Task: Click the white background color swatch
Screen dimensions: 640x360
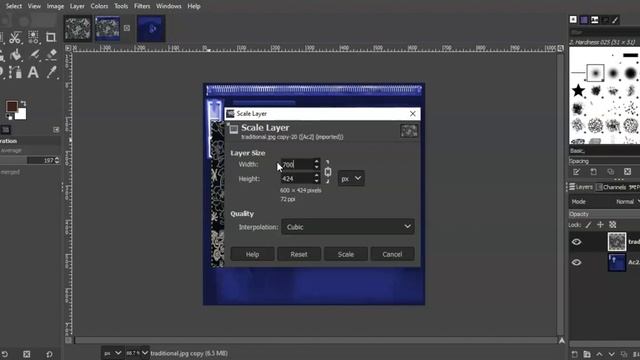Action: [22, 115]
